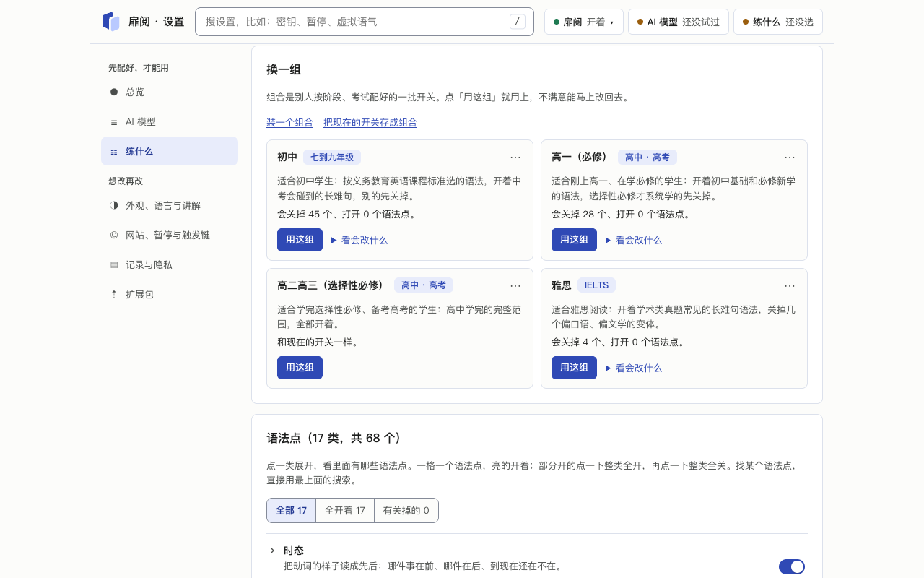Click 用这组 on the 高一(必修) card

click(574, 240)
